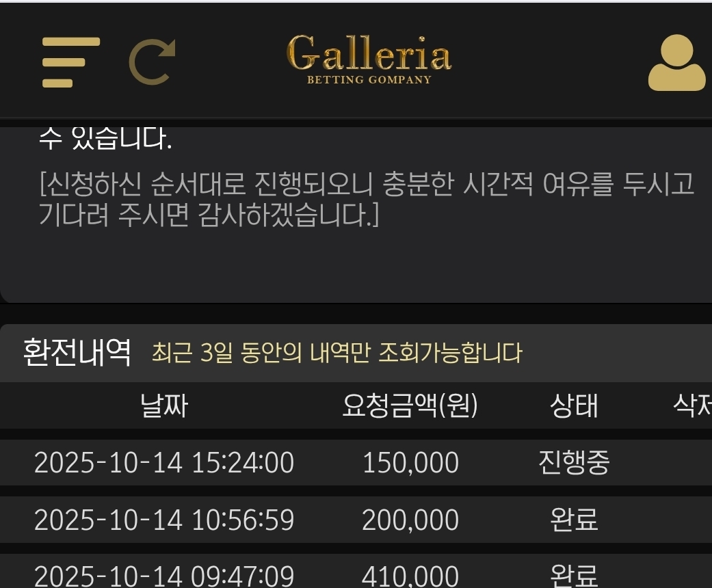Screen dimensions: 712x588
Task: Click the refresh arrow icon
Action: click(152, 62)
